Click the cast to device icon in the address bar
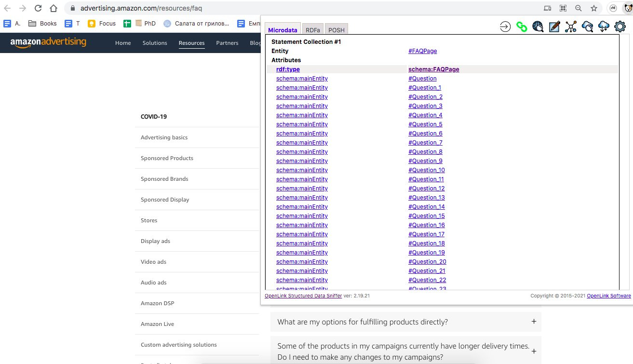The height and width of the screenshot is (364, 633). click(x=547, y=8)
